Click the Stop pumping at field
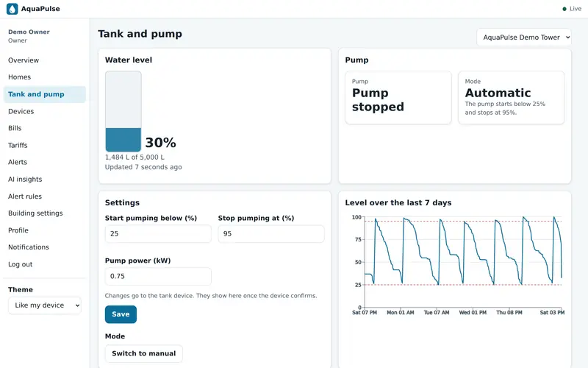The height and width of the screenshot is (368, 588). click(x=271, y=233)
